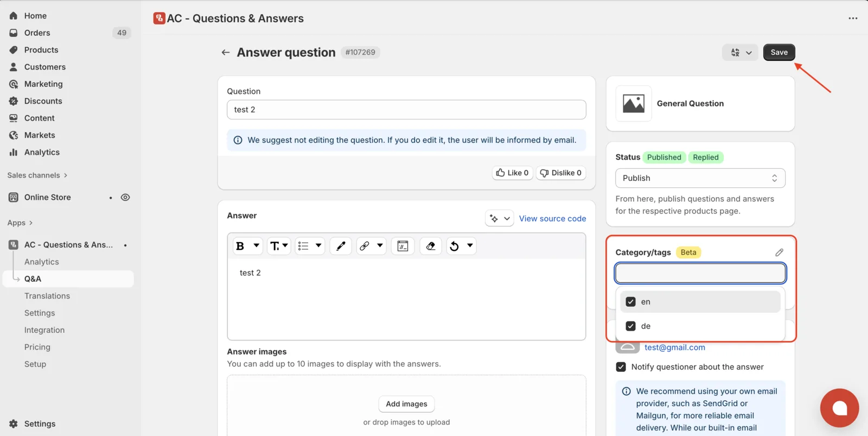This screenshot has width=868, height=436.
Task: Click the Settings gear icon at the sidebar bottom
Action: click(x=14, y=424)
